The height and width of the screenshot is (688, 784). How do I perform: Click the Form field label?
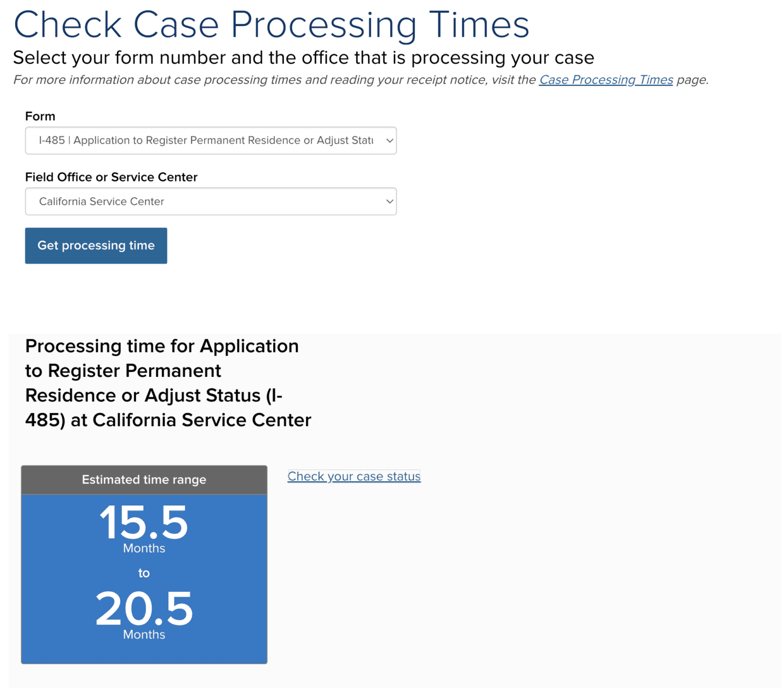[40, 116]
